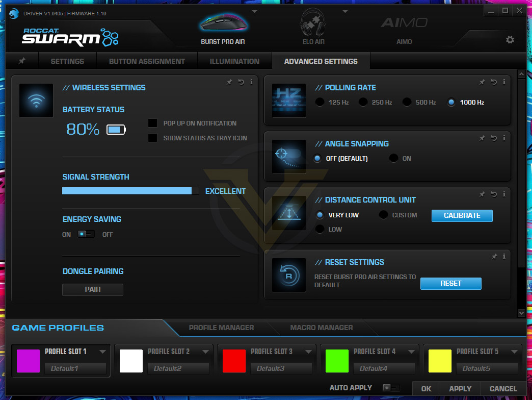Turn angle snapping ON
The image size is (532, 400).
[393, 158]
